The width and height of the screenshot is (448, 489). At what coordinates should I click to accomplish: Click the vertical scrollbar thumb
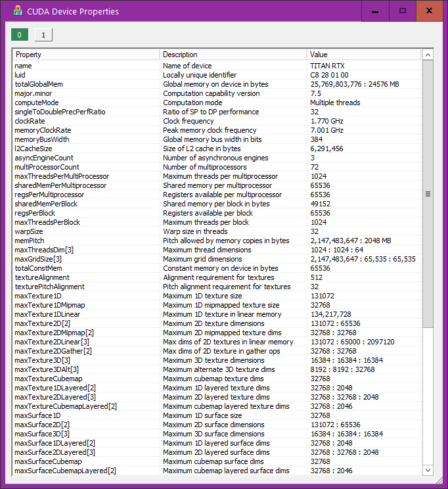(x=428, y=194)
